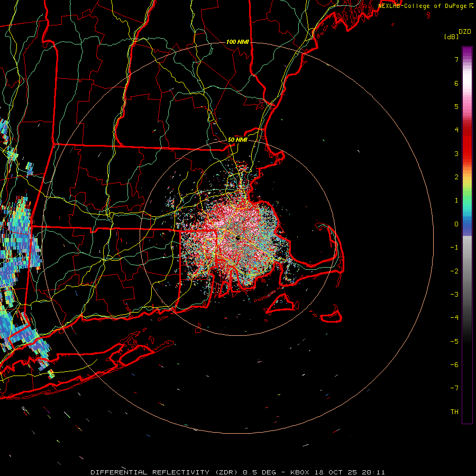The height and width of the screenshot is (476, 476).
Task: Click the "0" value on the color scale
Action: click(x=456, y=224)
